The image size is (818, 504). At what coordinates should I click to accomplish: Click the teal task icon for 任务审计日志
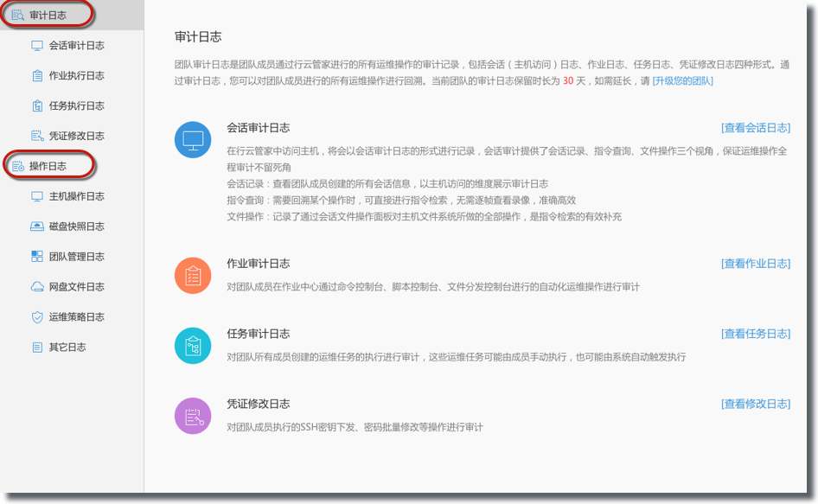193,345
